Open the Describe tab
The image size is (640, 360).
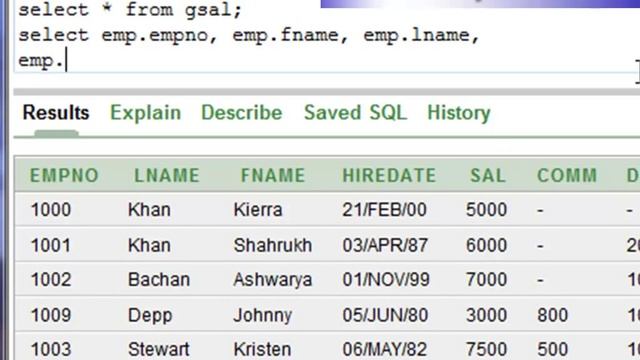point(242,113)
